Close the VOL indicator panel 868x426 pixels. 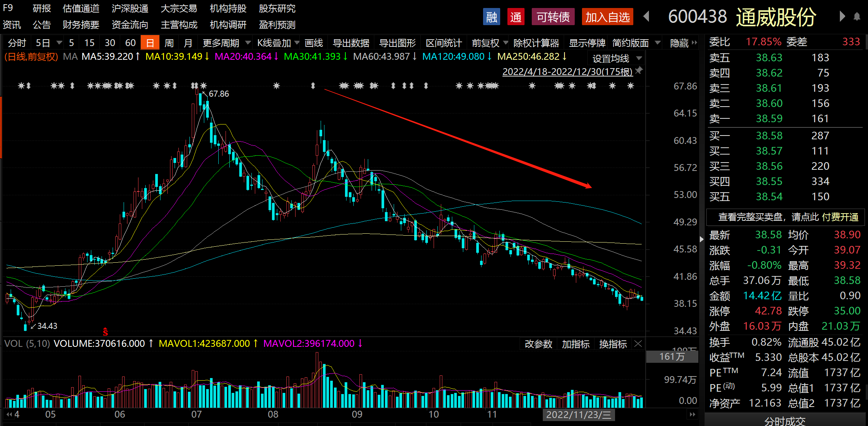pyautogui.click(x=638, y=344)
